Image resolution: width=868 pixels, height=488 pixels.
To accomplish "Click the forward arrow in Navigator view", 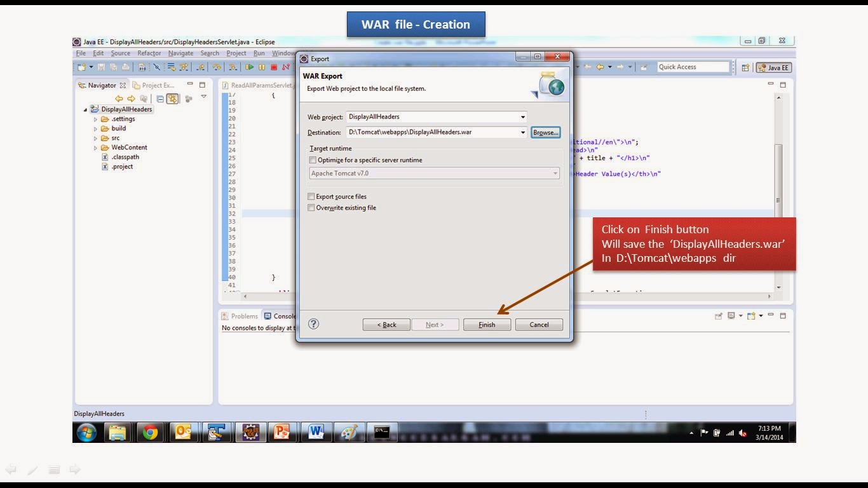I will pos(131,98).
